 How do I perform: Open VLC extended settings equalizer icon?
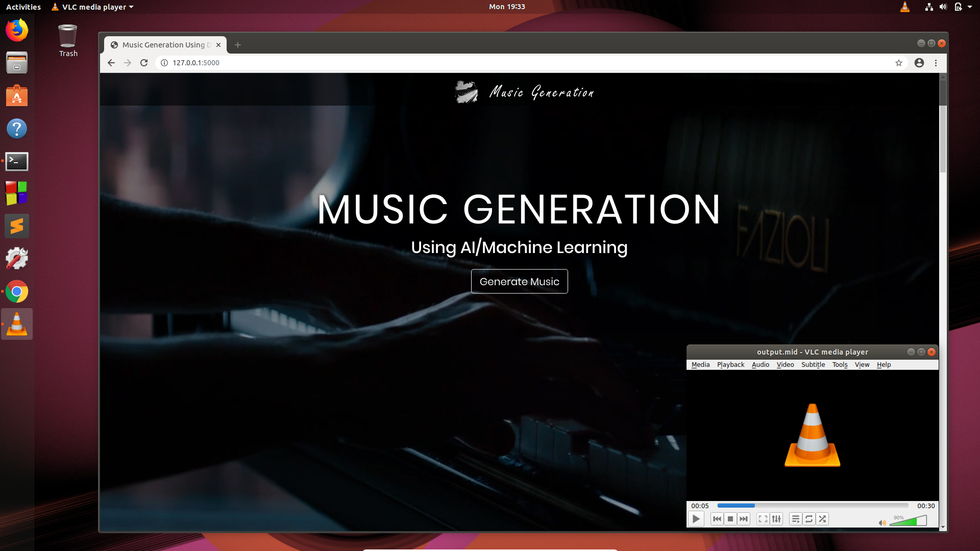coord(776,519)
